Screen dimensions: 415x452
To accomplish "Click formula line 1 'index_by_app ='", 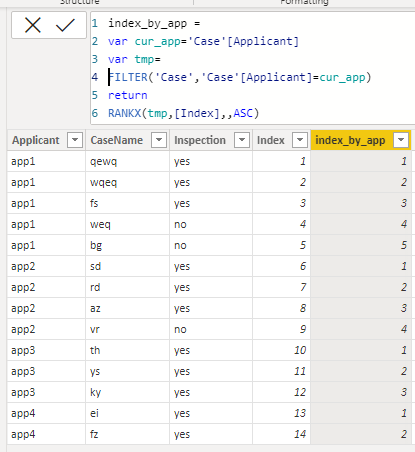I will (x=154, y=23).
